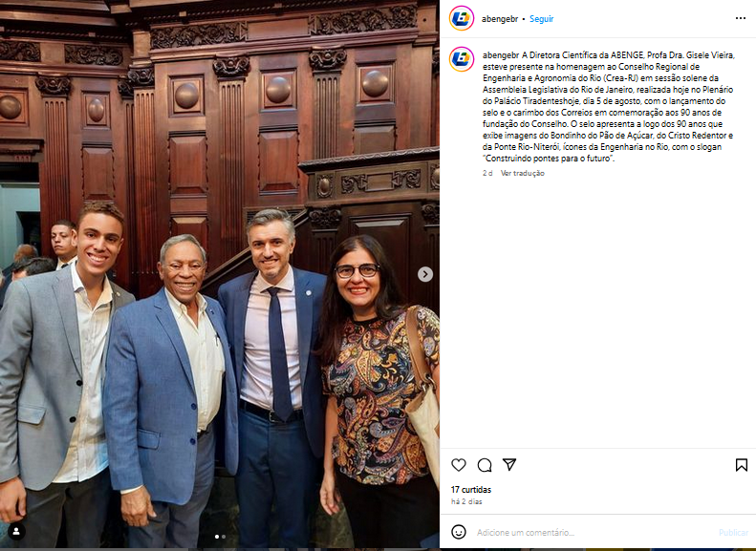Click abengebr username in caption

point(501,54)
